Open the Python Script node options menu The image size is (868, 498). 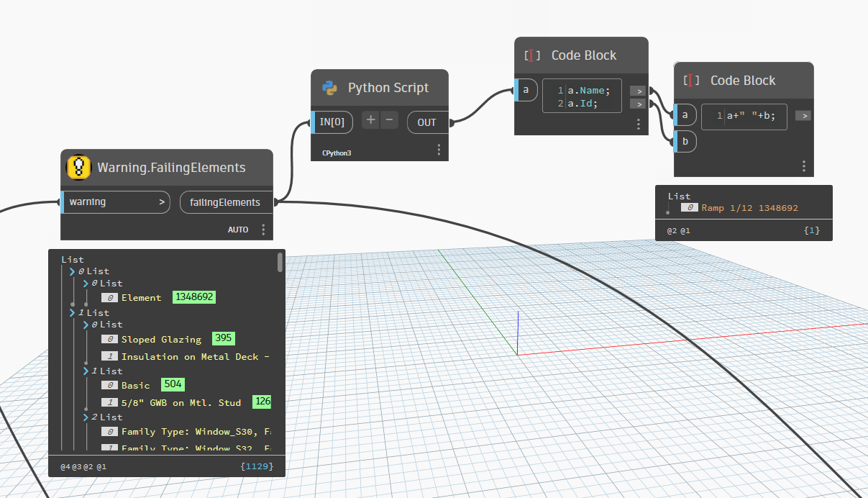[x=439, y=149]
